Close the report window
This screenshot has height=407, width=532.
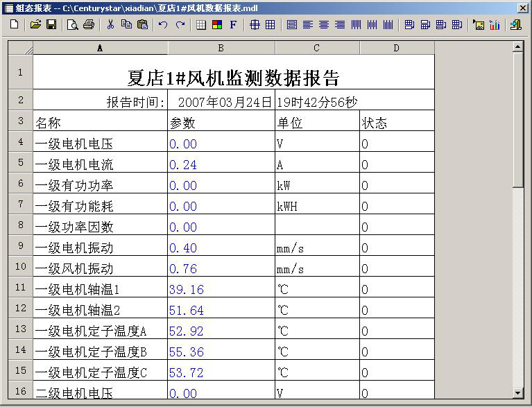(x=522, y=8)
